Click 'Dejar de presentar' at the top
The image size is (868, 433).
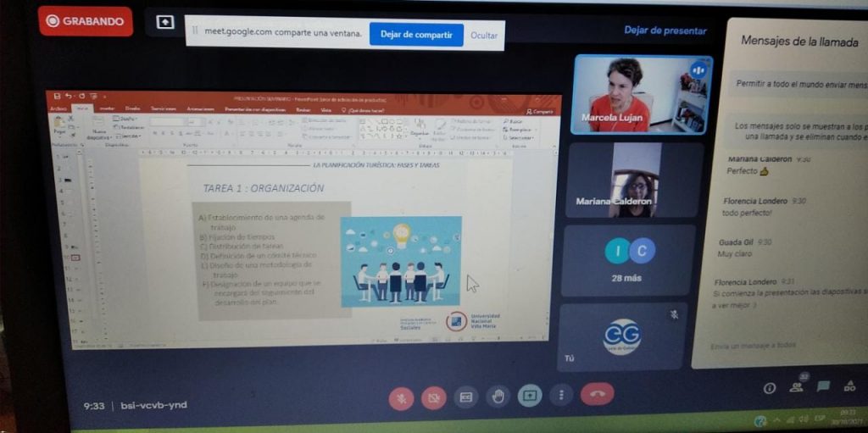pyautogui.click(x=665, y=31)
